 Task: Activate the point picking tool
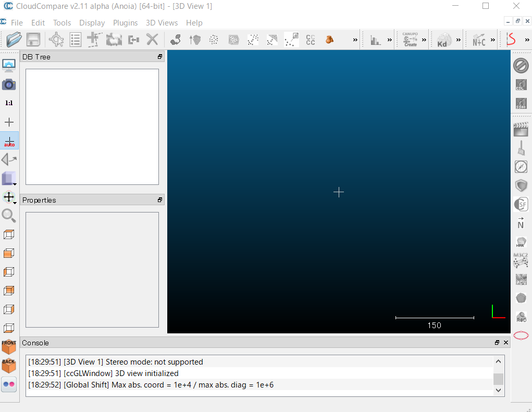click(x=56, y=40)
